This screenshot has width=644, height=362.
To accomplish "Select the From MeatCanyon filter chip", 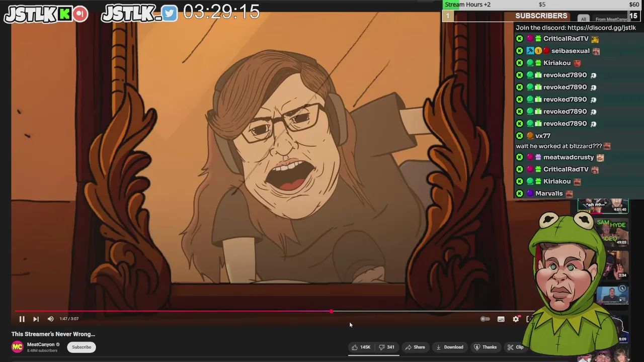I will [x=611, y=19].
